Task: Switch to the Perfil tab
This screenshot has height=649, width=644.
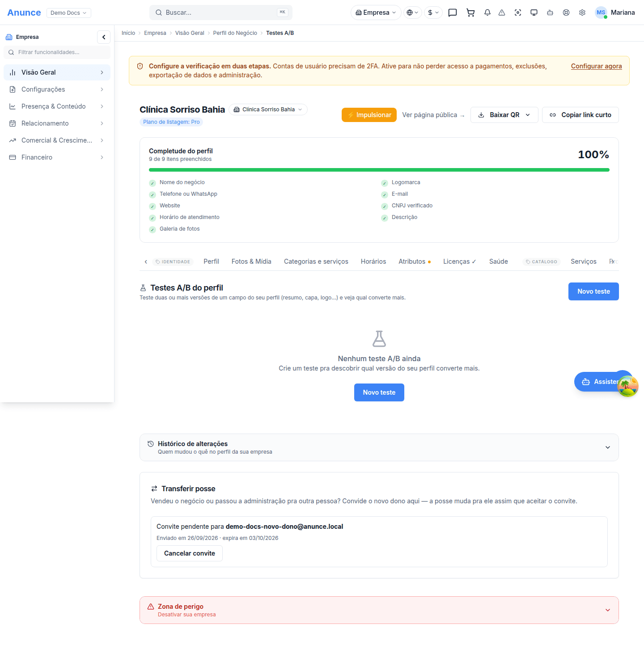Action: tap(211, 261)
